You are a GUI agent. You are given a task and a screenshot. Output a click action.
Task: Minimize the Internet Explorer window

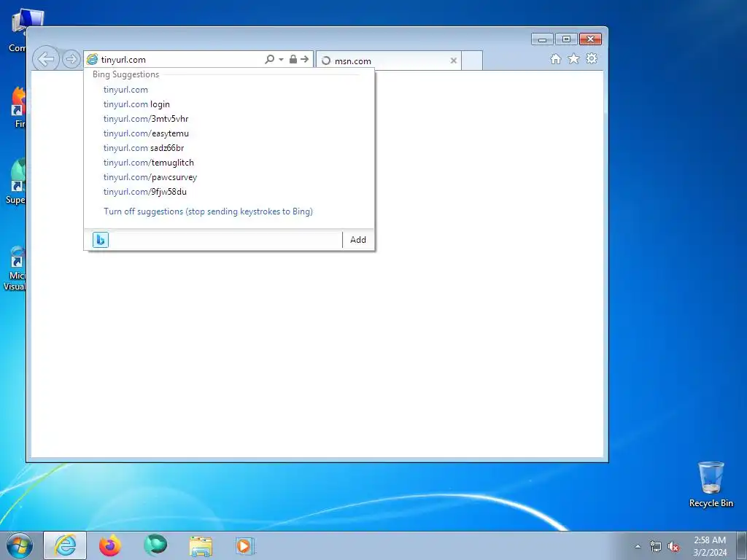pyautogui.click(x=542, y=39)
